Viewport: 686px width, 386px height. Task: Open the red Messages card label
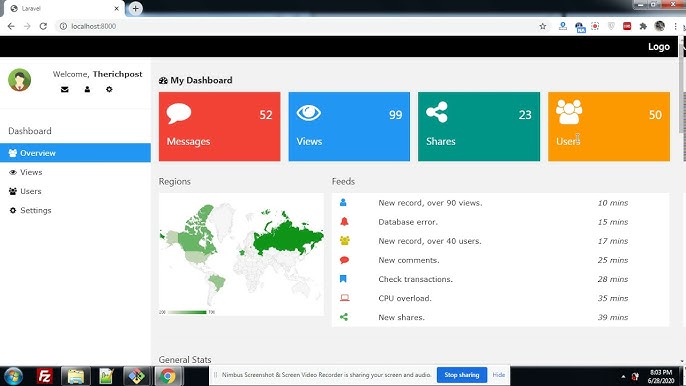tap(188, 141)
